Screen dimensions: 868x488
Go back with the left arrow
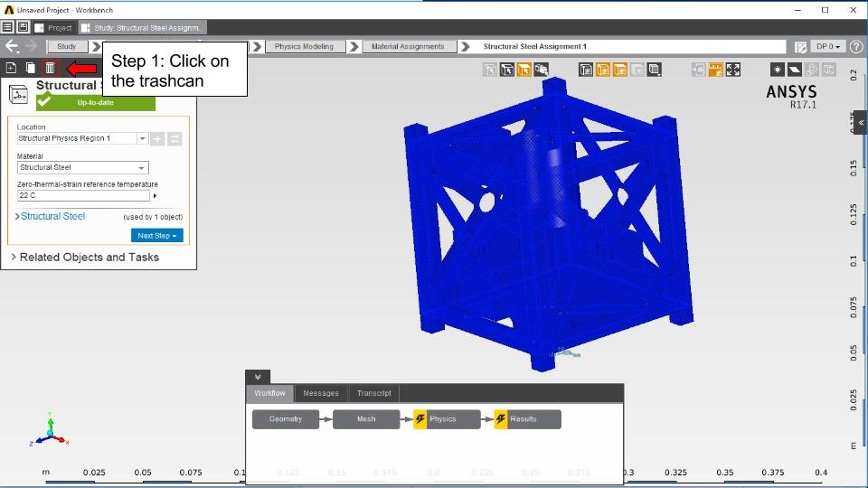click(x=12, y=46)
